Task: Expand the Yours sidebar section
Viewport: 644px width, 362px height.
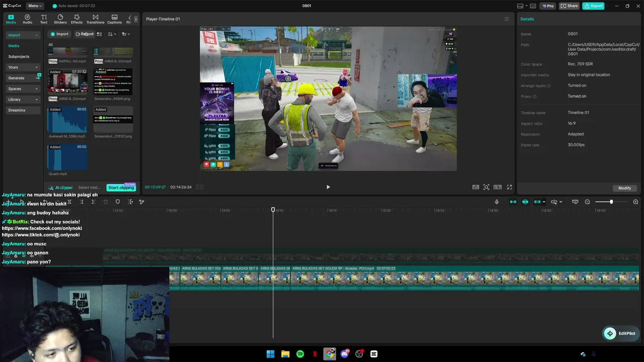Action: pyautogui.click(x=23, y=67)
